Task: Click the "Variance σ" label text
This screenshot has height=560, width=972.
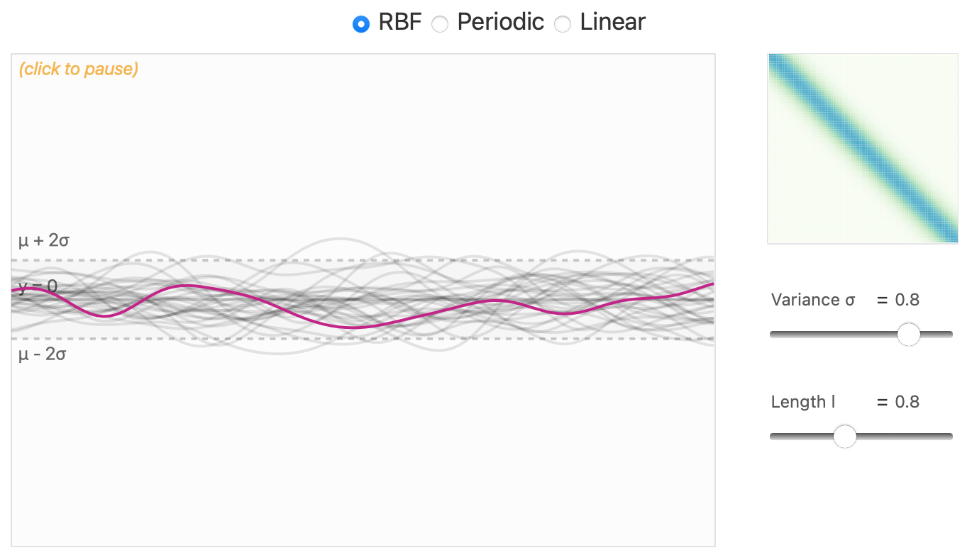Action: point(813,300)
